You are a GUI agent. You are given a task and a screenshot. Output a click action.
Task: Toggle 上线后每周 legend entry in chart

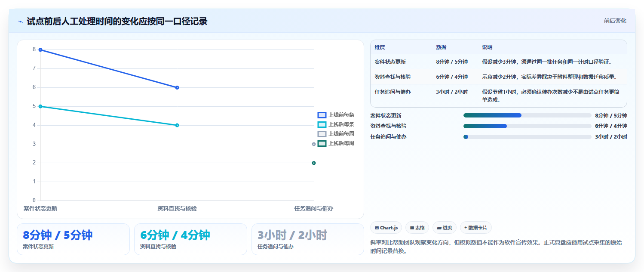336,143
